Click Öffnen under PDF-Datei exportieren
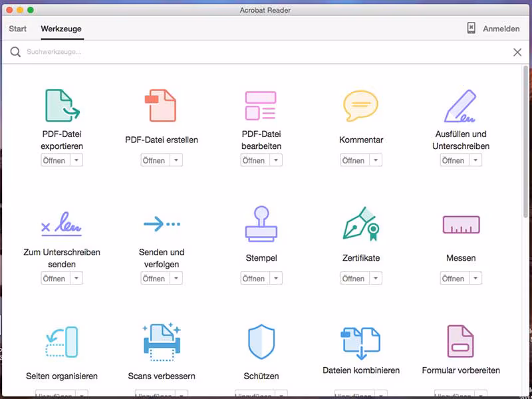532x399 pixels. pos(56,160)
